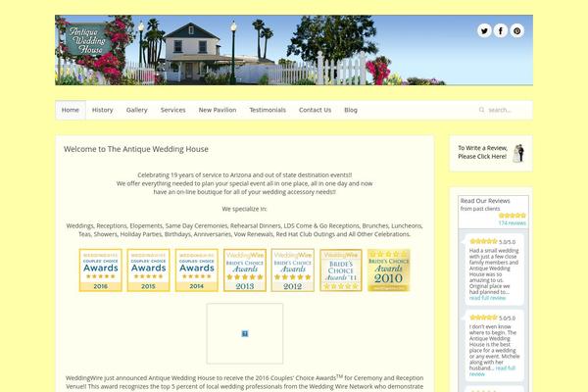This screenshot has width=588, height=392.
Task: Click the broken image placeholder icon
Action: (245, 333)
